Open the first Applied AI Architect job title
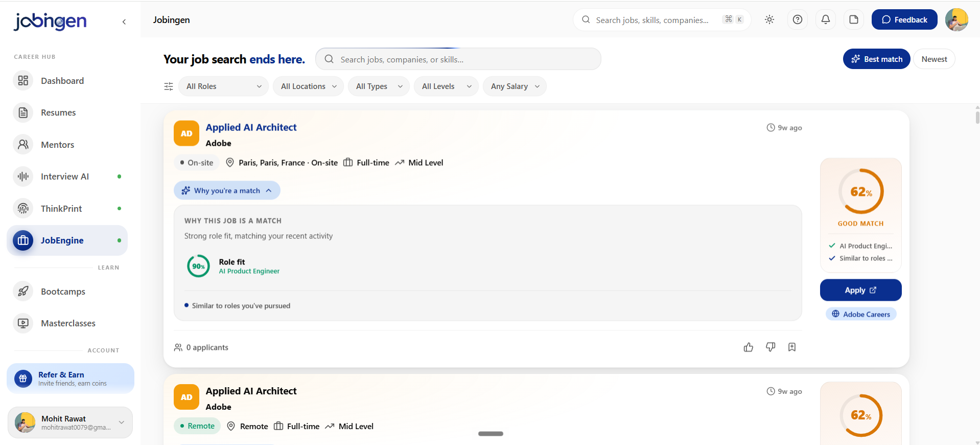 pos(251,127)
